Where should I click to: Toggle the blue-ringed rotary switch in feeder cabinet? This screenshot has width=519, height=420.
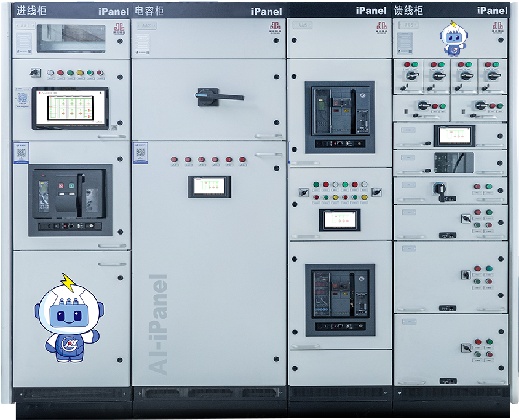pos(440,189)
